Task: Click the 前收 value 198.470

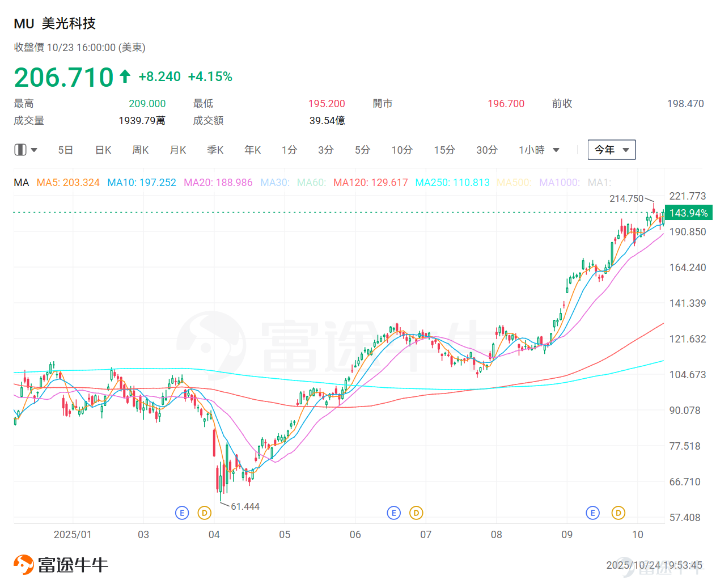Action: pos(685,104)
